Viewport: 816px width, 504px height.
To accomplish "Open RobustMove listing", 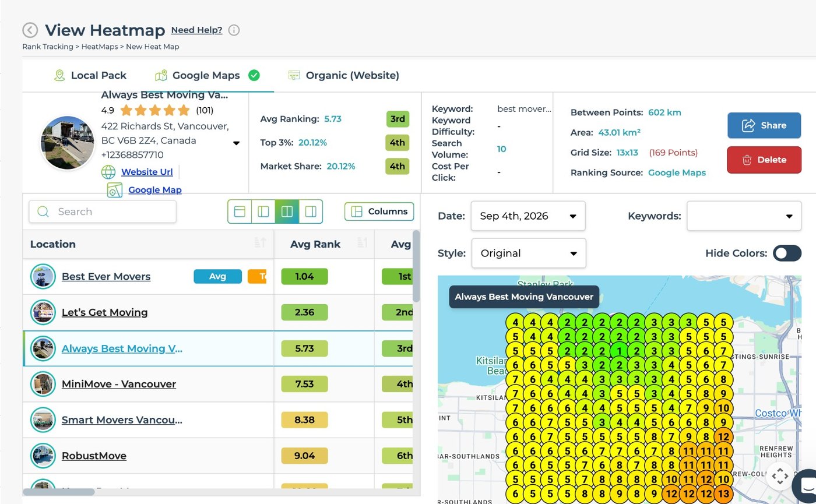I will coord(94,456).
